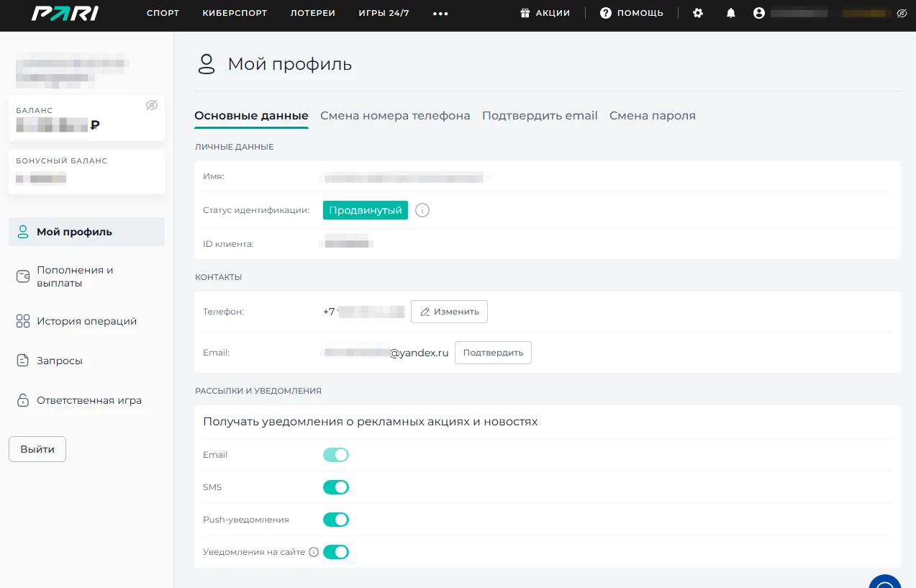916x588 pixels.
Task: Toggle header balance visibility eye
Action: (x=902, y=13)
